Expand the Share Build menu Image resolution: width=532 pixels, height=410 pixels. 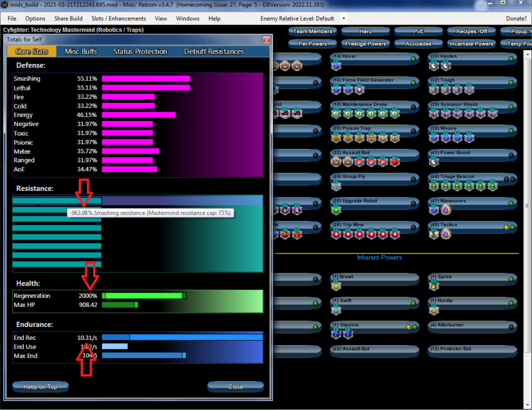tap(68, 19)
